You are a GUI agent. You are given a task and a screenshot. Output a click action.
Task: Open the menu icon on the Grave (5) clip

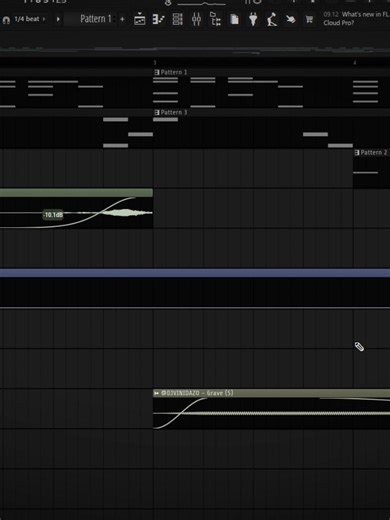click(x=156, y=393)
